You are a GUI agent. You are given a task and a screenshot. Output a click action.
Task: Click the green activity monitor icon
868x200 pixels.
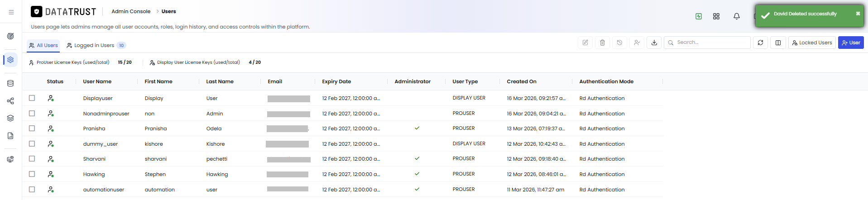click(699, 16)
